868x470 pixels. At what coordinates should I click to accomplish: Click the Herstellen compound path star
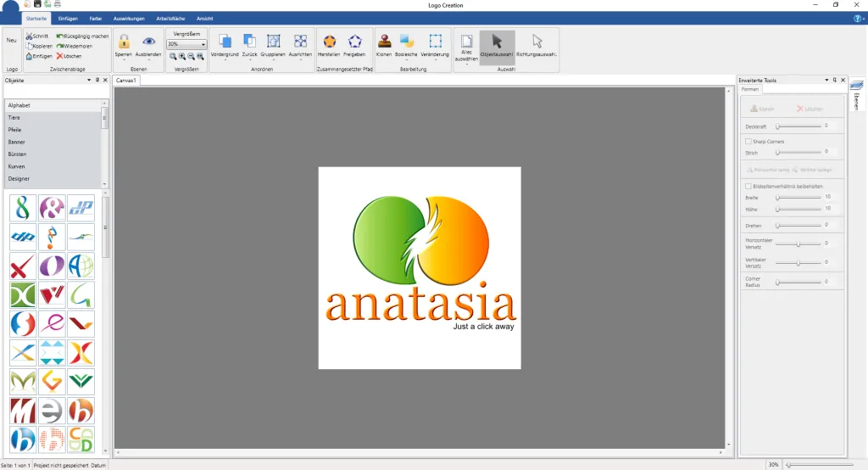[x=330, y=41]
